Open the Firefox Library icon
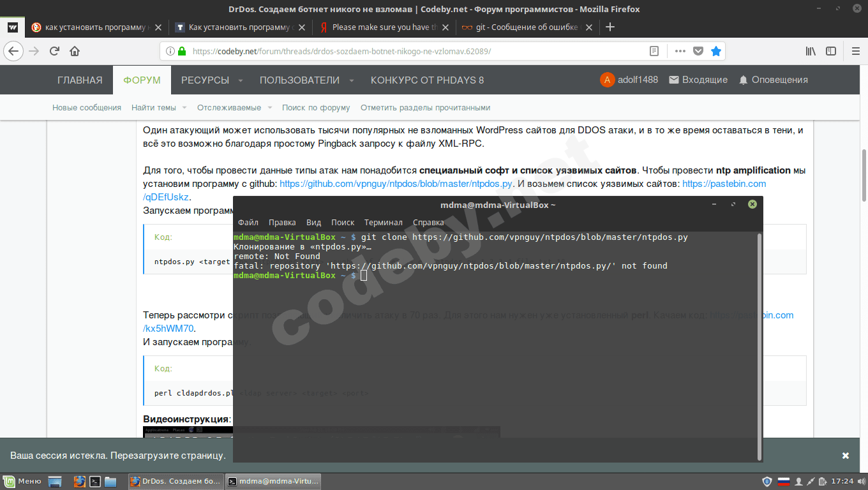Viewport: 868px width, 490px height. pos(810,51)
